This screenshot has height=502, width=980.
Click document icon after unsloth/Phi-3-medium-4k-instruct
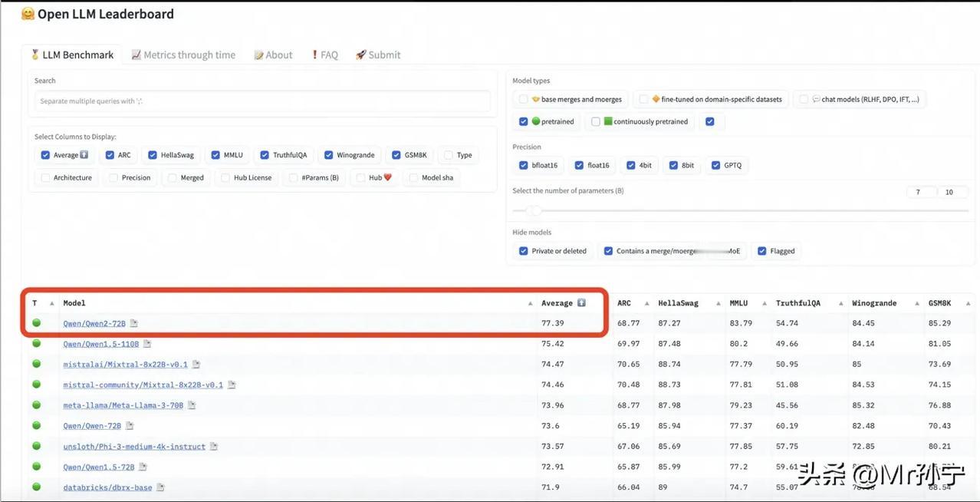point(214,446)
